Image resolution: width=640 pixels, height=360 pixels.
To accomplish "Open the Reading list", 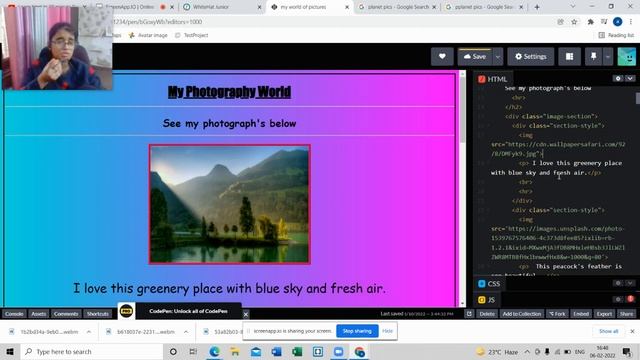I will tap(616, 36).
